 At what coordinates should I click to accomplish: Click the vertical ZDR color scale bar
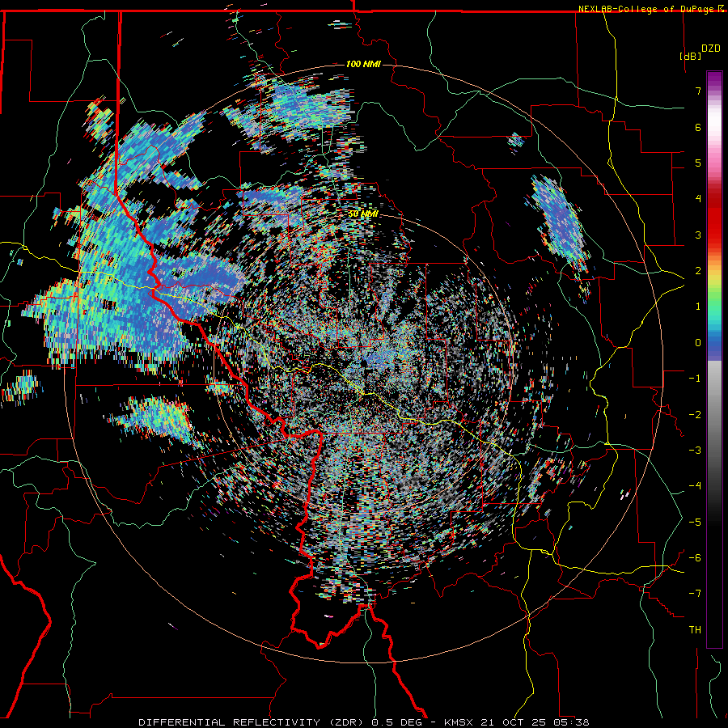[714, 359]
